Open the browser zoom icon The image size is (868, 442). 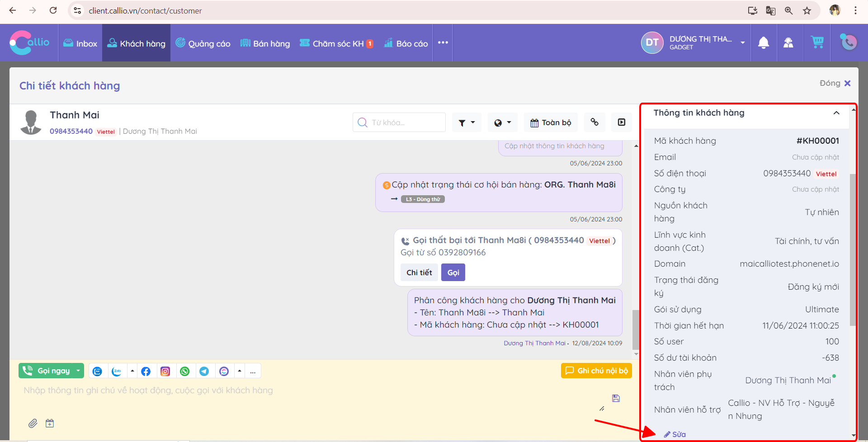pos(789,10)
